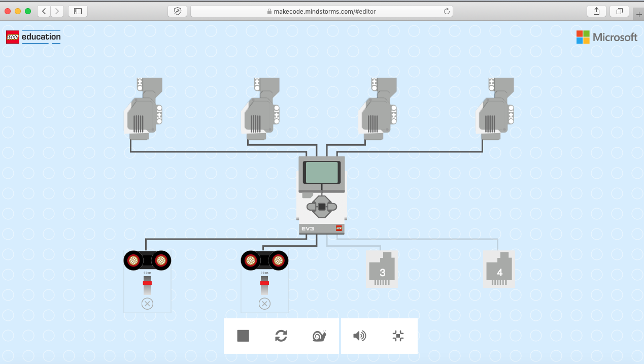Restart the simulator with the refresh arrows
The height and width of the screenshot is (364, 644).
coord(281,336)
